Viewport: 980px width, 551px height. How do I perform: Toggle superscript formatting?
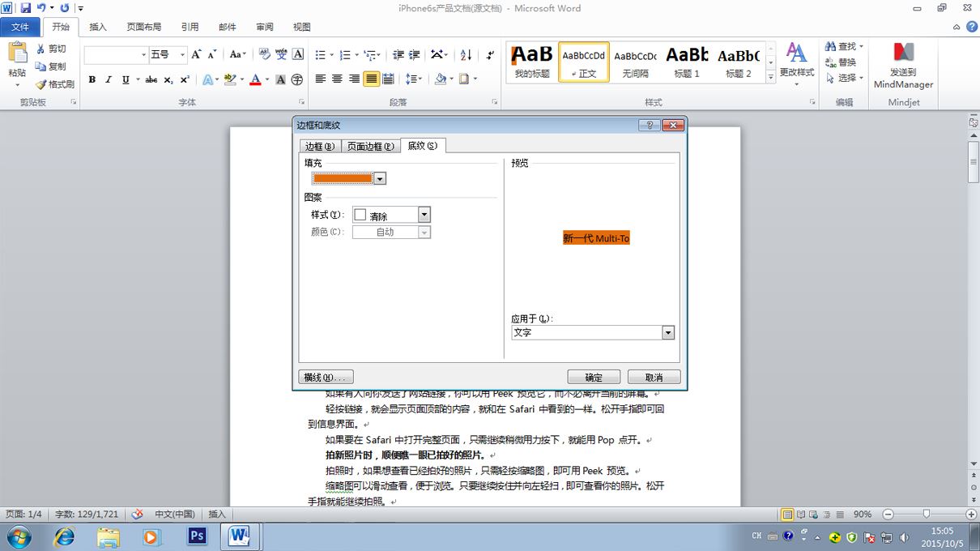(185, 79)
